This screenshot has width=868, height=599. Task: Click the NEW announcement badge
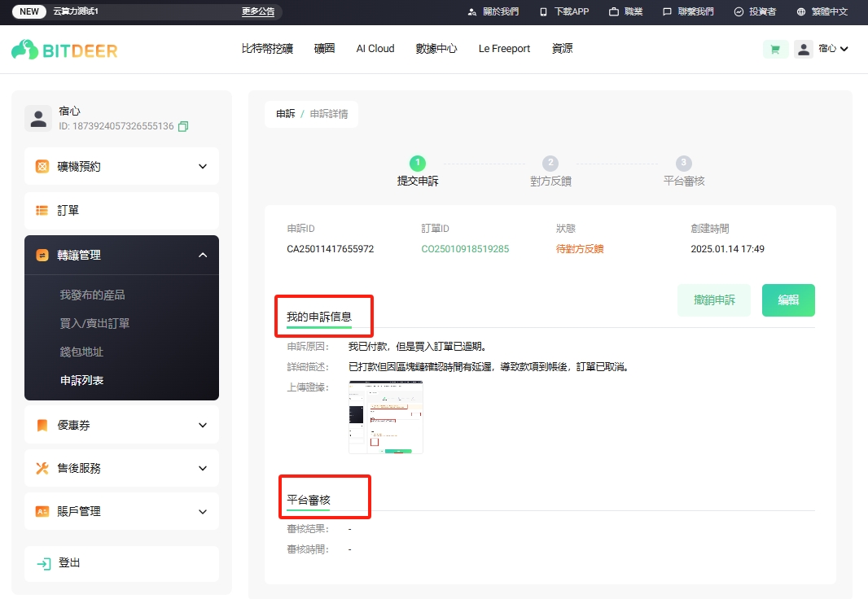(29, 11)
